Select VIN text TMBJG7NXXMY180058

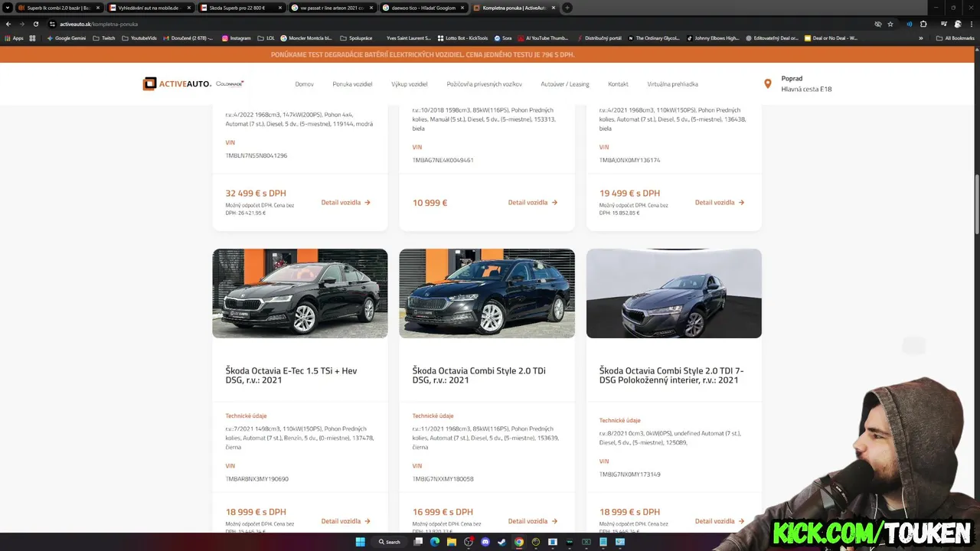coord(443,479)
